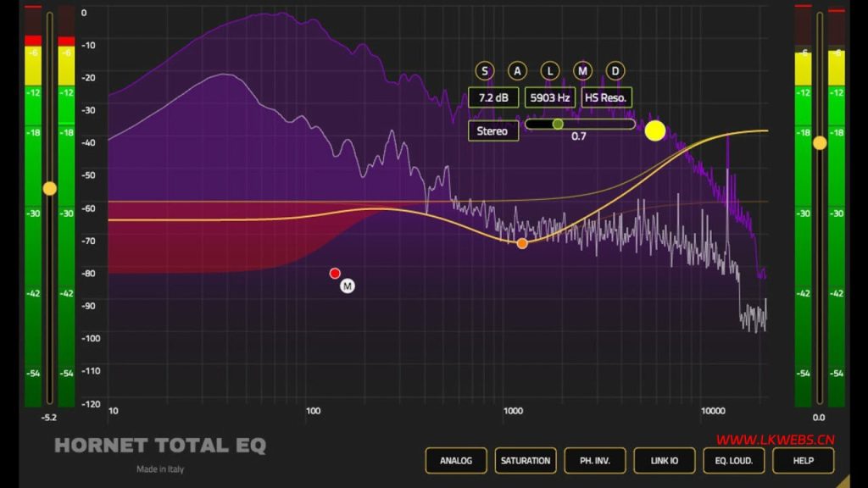Viewport: 868px width, 488px height.
Task: Click the 7.2 dB gain field
Action: coord(492,97)
